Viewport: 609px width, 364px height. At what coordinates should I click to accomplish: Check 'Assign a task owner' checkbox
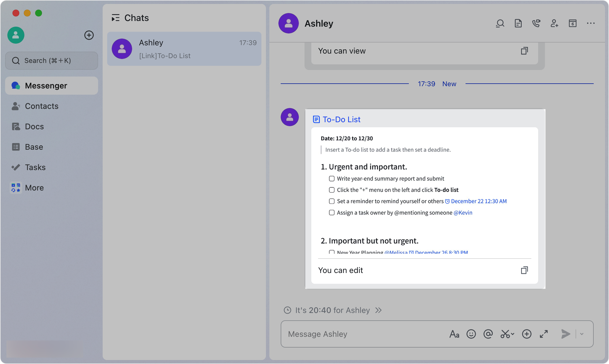(331, 213)
